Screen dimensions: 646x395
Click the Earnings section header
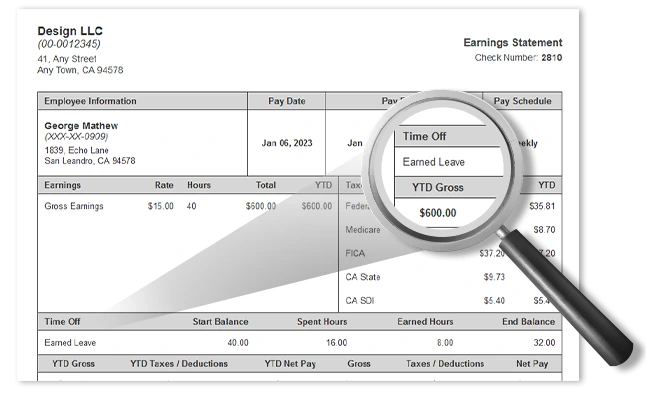63,185
